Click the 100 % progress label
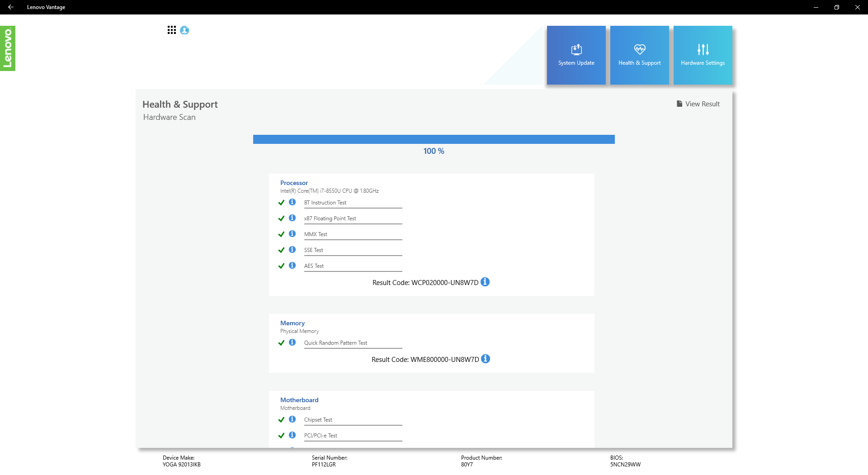 tap(434, 151)
